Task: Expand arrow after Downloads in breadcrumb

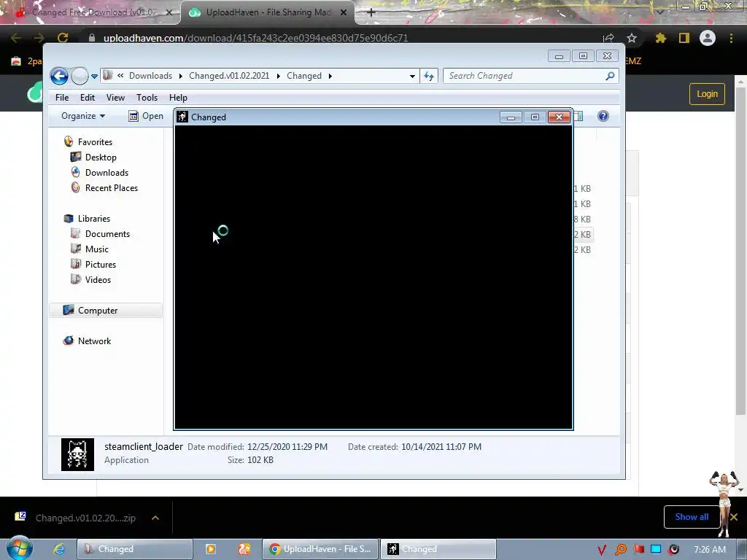Action: pos(181,76)
